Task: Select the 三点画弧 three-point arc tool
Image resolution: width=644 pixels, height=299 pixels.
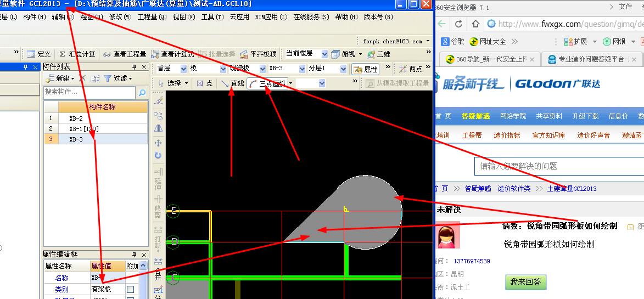Action: tap(267, 83)
